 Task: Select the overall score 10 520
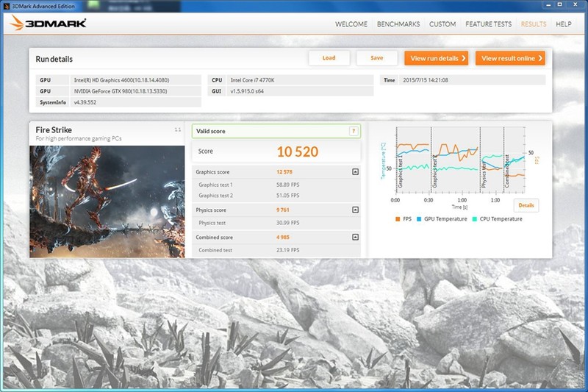[x=298, y=152]
